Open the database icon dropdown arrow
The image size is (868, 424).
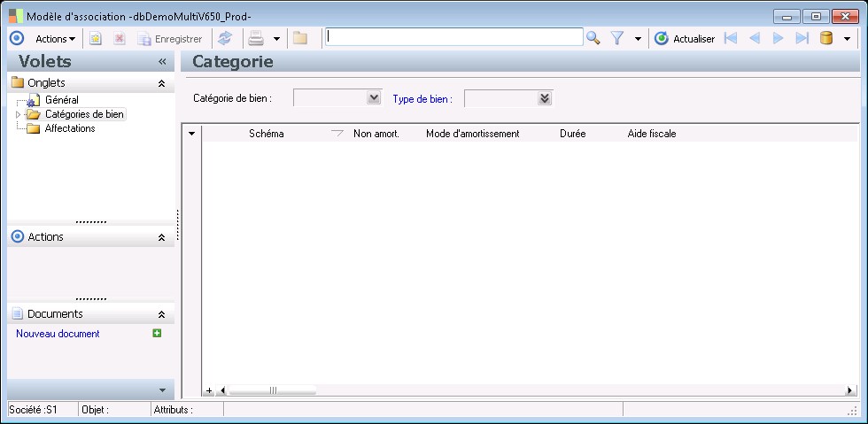pyautogui.click(x=847, y=39)
